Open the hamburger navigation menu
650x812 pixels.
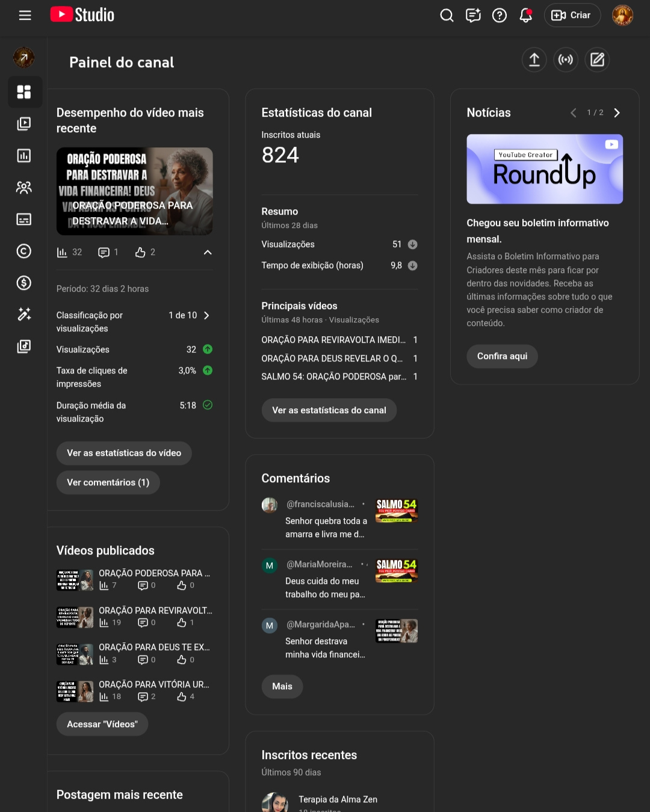click(x=25, y=16)
